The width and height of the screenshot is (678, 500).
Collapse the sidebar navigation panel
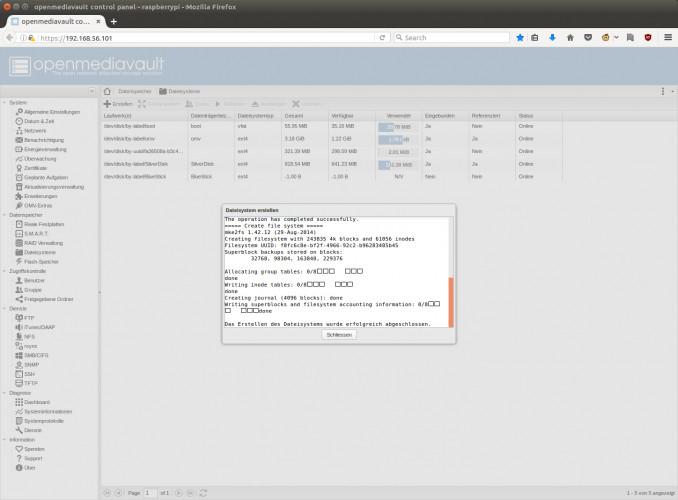click(92, 91)
